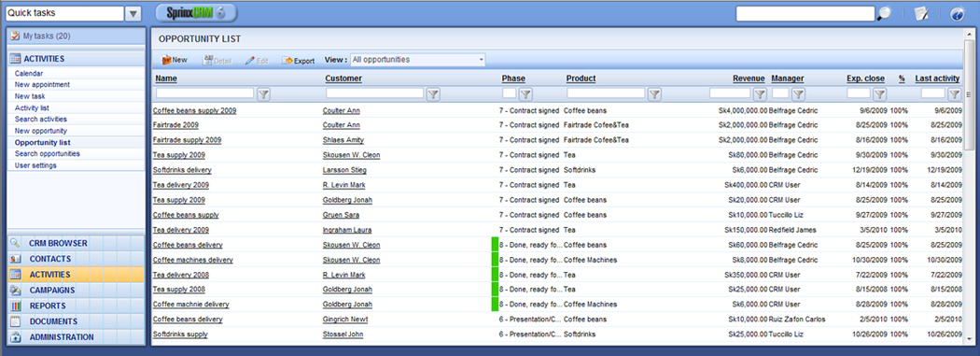
Task: Open Coffee beans supply 2009 opportunity
Action: 194,111
